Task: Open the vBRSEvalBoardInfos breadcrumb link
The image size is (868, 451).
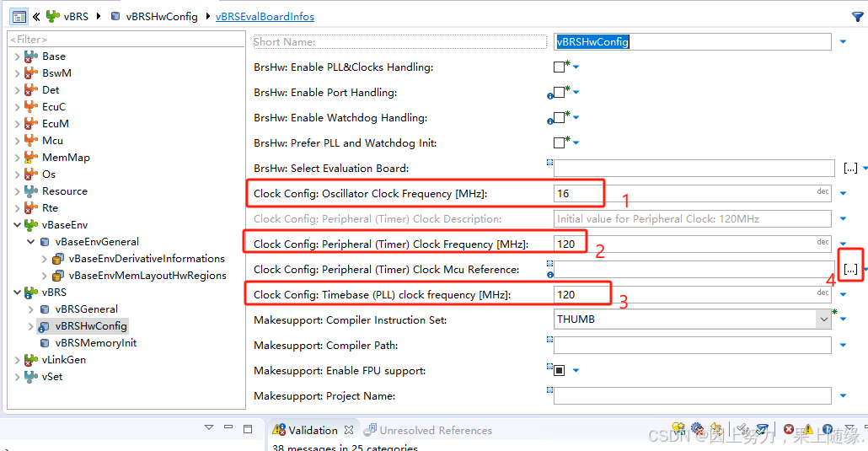Action: click(265, 17)
